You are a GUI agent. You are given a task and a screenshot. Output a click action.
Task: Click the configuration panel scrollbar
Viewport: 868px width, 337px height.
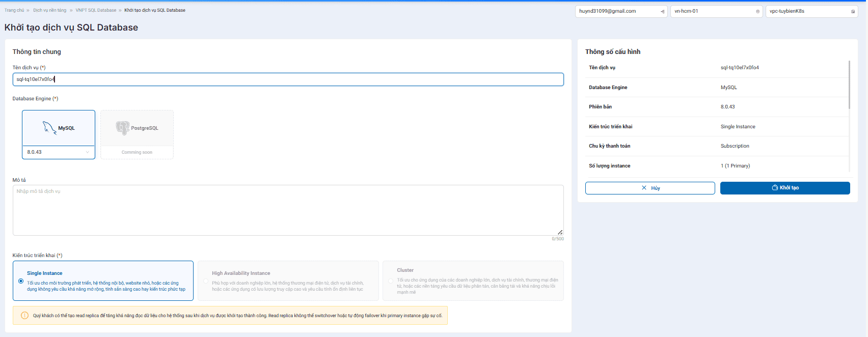pyautogui.click(x=849, y=85)
